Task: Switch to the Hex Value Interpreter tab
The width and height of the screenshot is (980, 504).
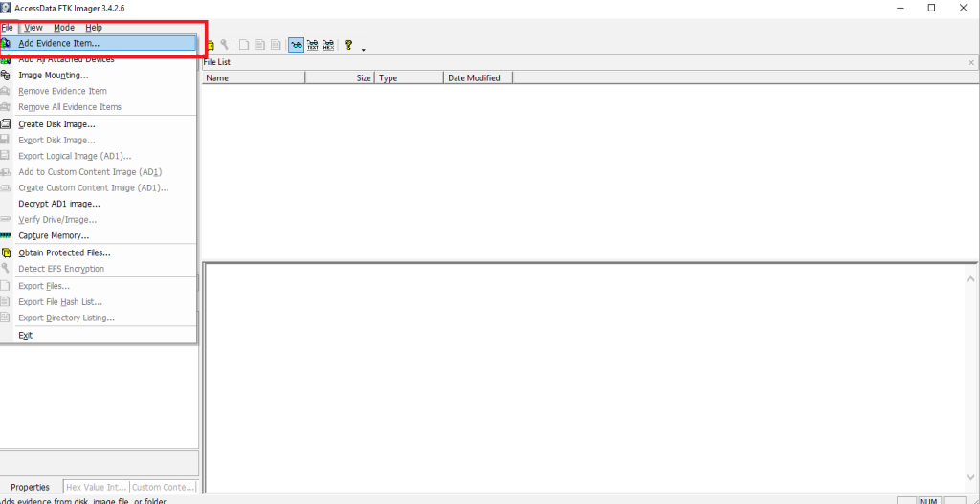Action: pyautogui.click(x=97, y=487)
